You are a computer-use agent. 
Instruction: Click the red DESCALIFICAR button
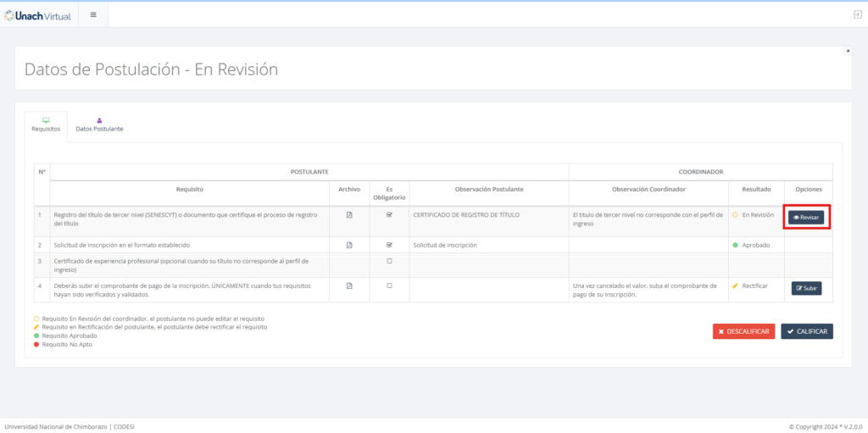(x=743, y=331)
